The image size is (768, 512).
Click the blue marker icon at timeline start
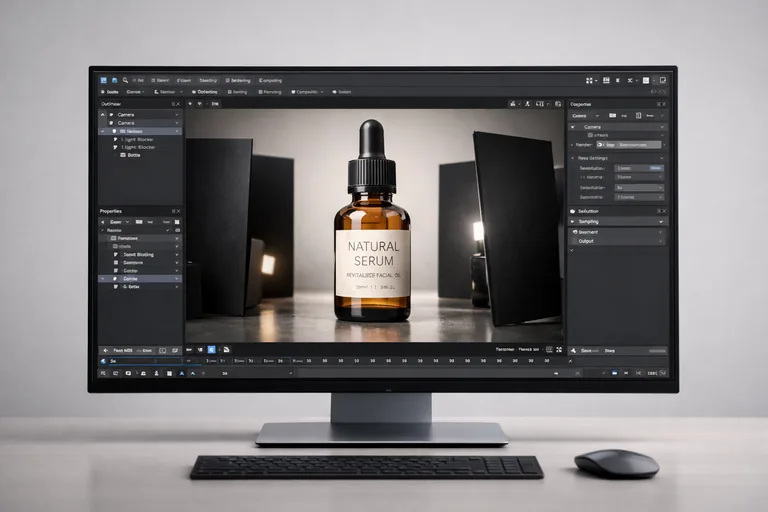coord(103,361)
